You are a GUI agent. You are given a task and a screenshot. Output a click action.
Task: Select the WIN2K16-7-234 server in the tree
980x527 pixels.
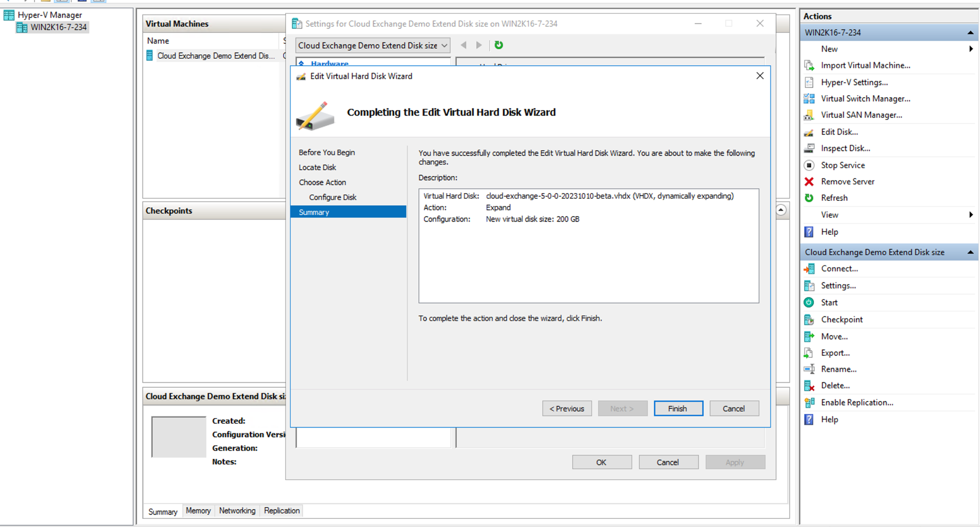click(x=53, y=27)
